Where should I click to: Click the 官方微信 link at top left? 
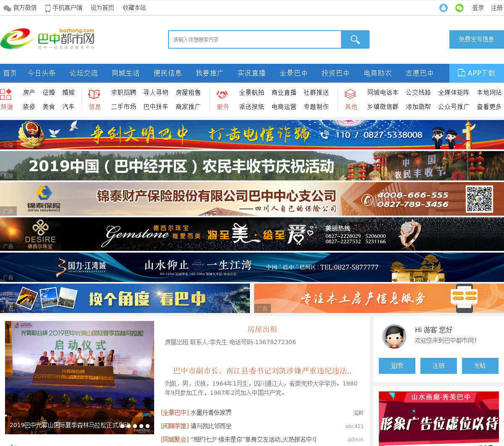(x=20, y=8)
